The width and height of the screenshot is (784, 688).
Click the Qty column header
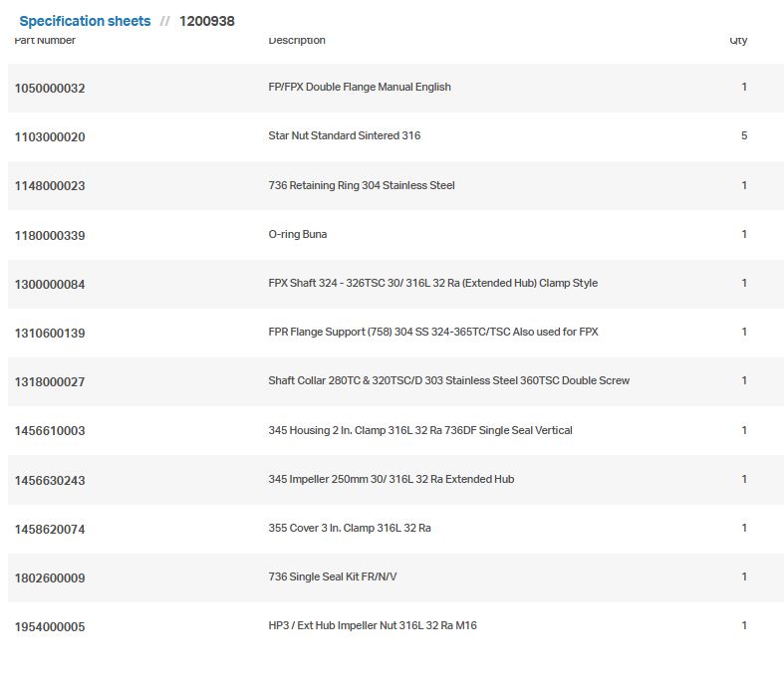tap(738, 41)
